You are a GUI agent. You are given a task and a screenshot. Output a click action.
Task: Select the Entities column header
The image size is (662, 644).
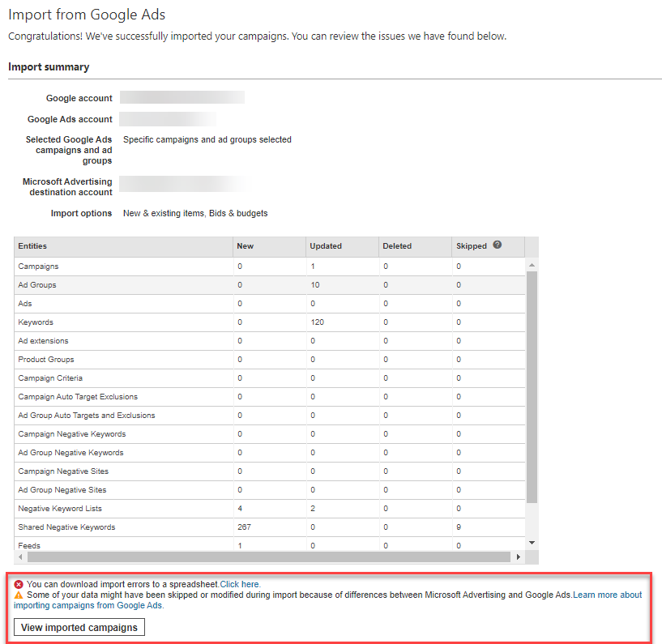pos(32,246)
